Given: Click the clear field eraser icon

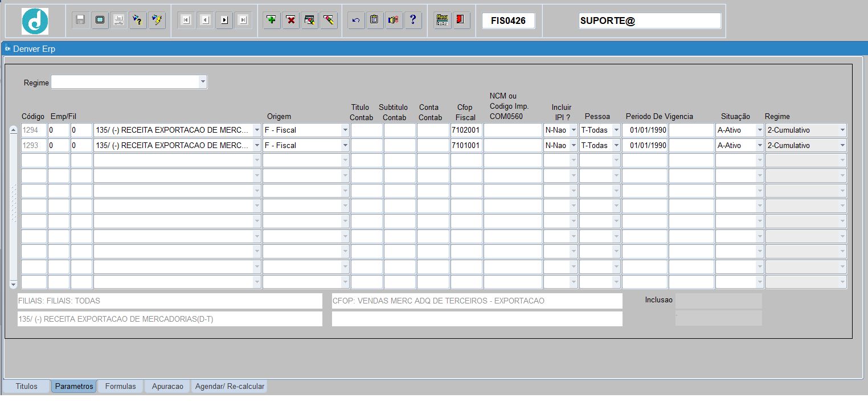Looking at the screenshot, I should pos(328,20).
